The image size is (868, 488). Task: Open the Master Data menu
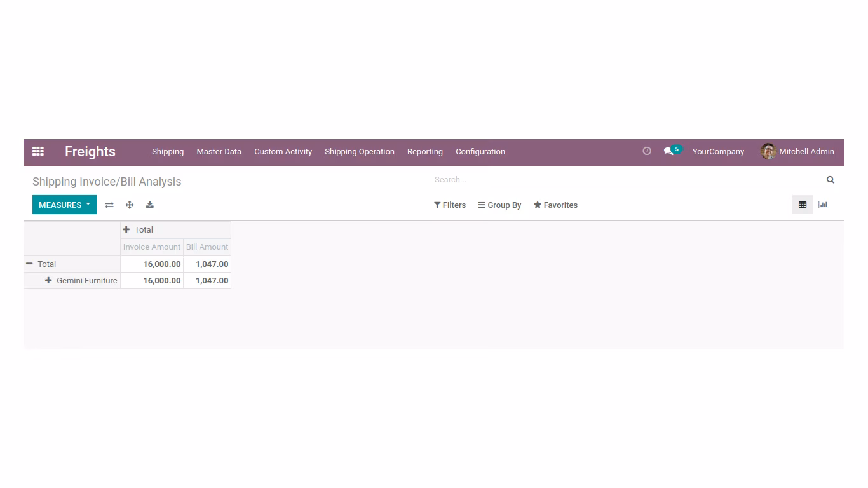coord(219,152)
